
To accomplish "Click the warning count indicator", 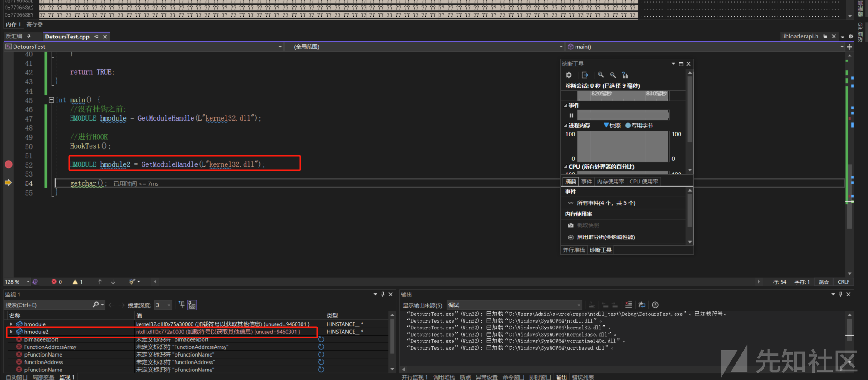I will coord(78,282).
